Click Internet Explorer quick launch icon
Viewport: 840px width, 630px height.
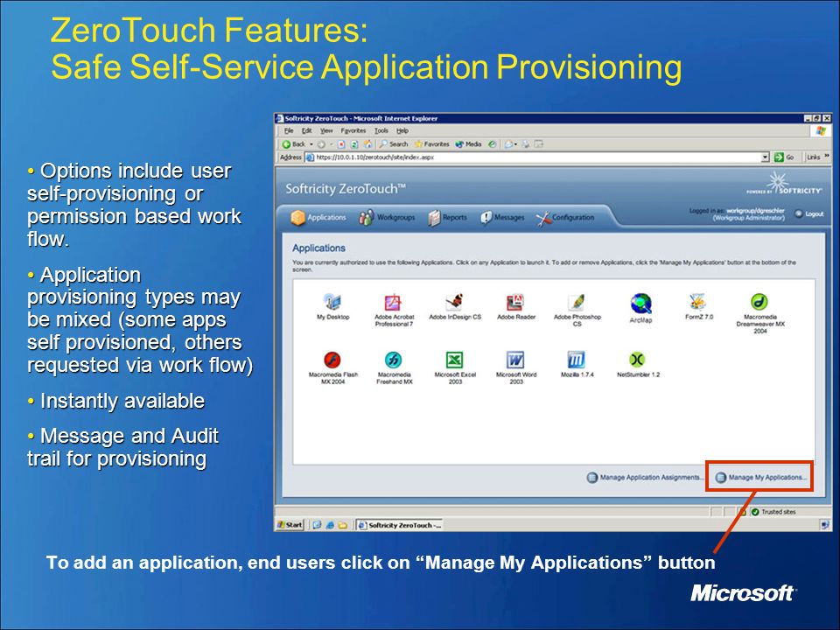pos(330,525)
